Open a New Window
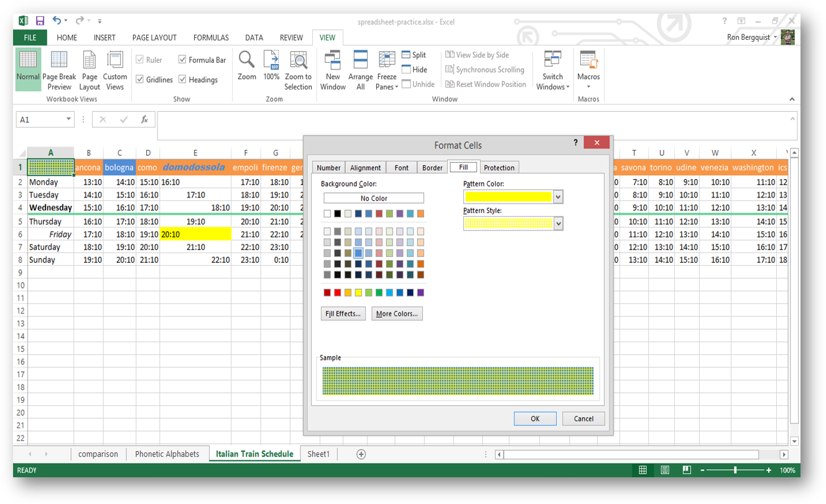 (x=333, y=60)
